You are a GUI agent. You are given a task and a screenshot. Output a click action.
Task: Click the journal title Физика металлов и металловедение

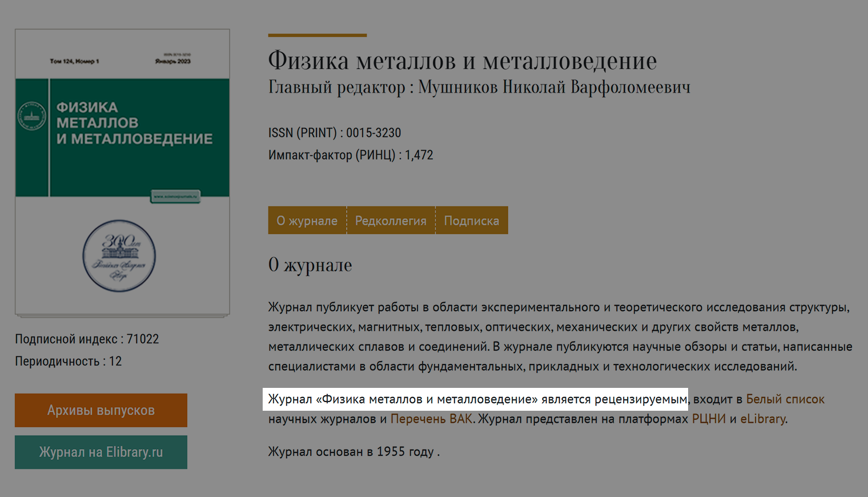pyautogui.click(x=463, y=59)
